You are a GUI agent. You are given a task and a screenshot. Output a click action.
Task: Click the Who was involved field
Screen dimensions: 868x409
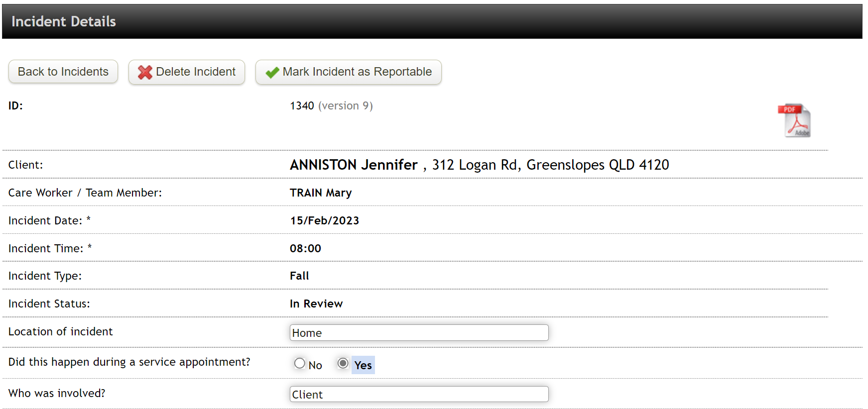pyautogui.click(x=419, y=394)
